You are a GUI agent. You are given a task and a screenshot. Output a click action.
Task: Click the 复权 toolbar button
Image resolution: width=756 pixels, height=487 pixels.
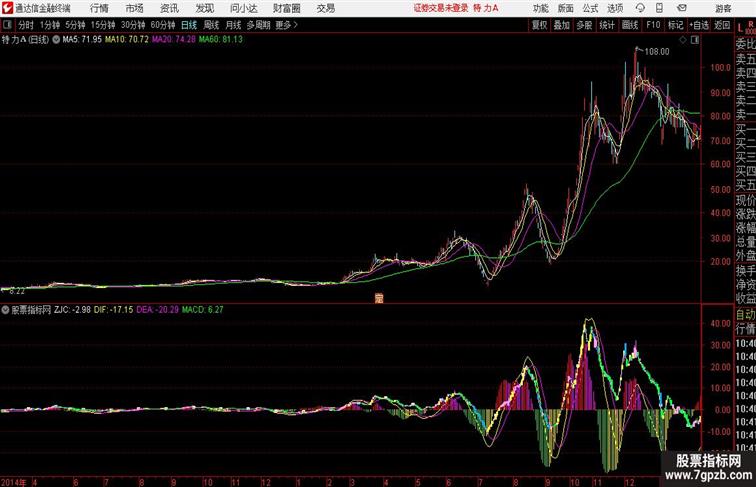[539, 25]
